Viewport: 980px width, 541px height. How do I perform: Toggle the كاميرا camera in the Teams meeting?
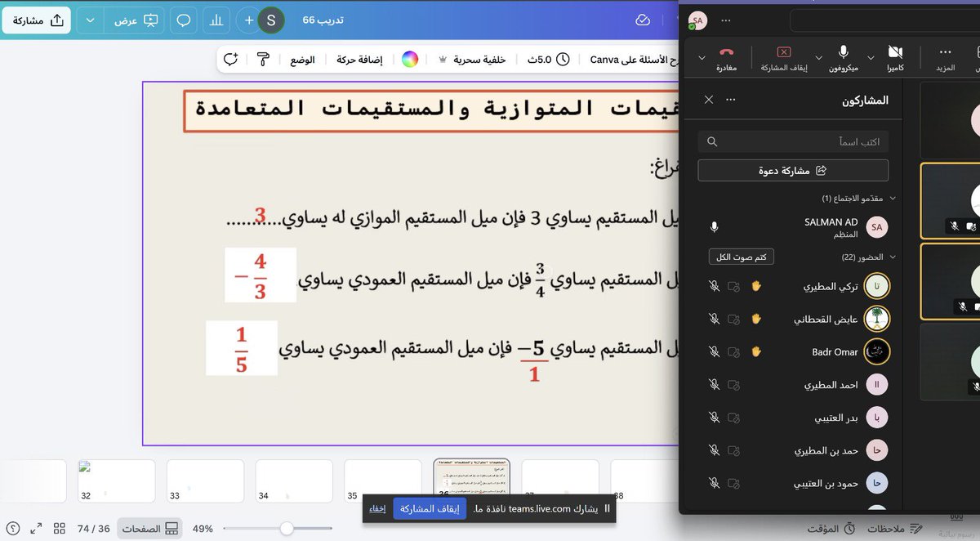pos(895,51)
